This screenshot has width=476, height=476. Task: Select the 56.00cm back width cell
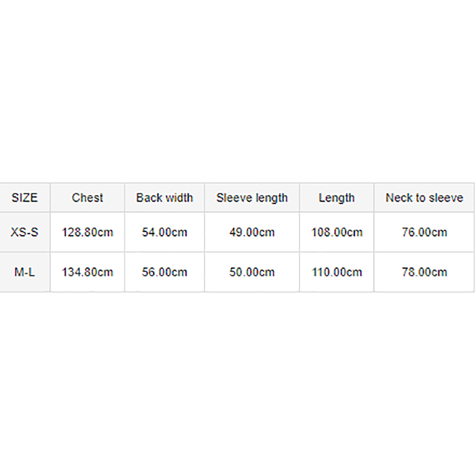pos(165,272)
